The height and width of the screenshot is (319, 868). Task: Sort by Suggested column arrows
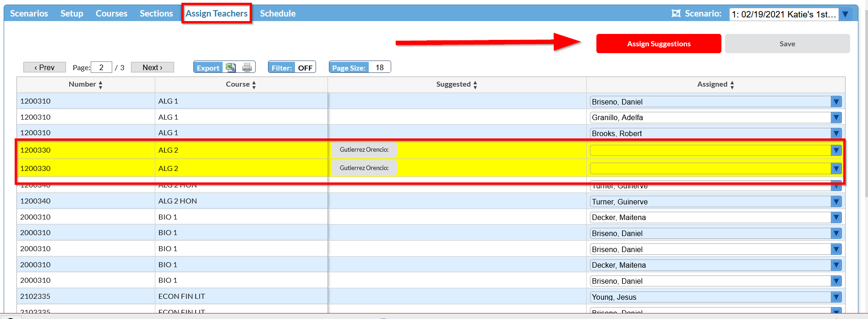coord(475,85)
